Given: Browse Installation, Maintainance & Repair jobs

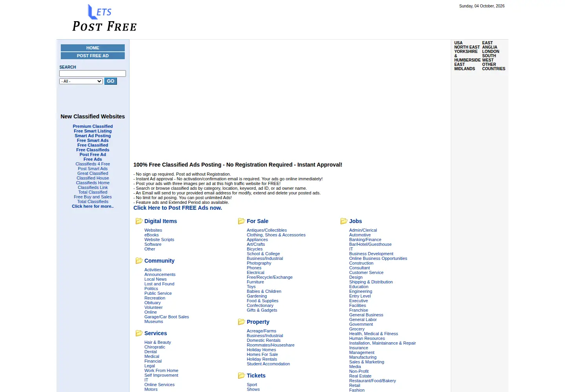Looking at the screenshot, I should click(383, 343).
